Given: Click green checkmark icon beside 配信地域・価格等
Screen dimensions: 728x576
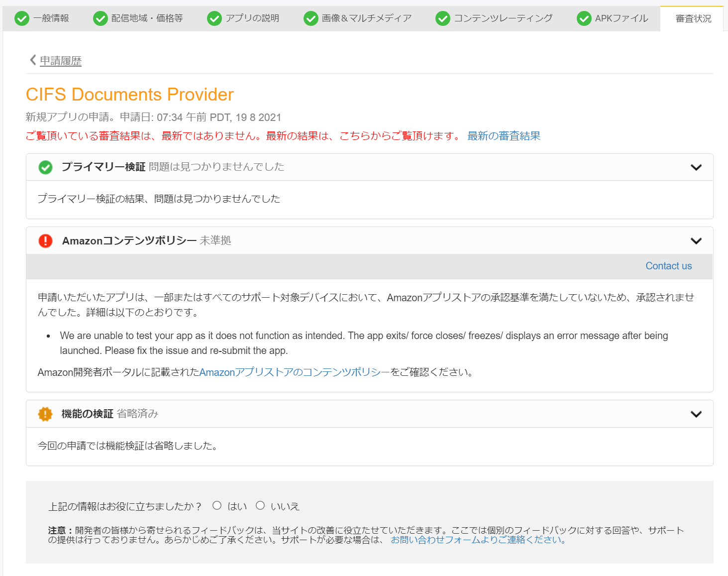Looking at the screenshot, I should coord(101,19).
